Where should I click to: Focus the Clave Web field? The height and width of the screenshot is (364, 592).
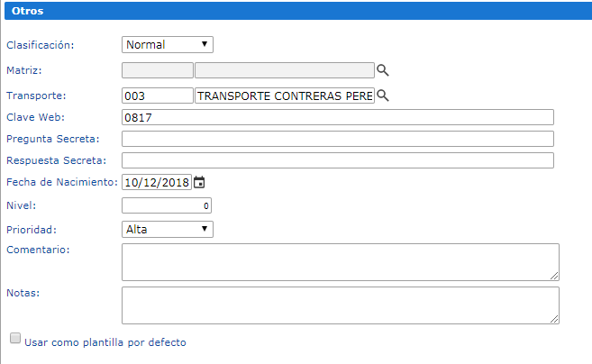[x=337, y=117]
